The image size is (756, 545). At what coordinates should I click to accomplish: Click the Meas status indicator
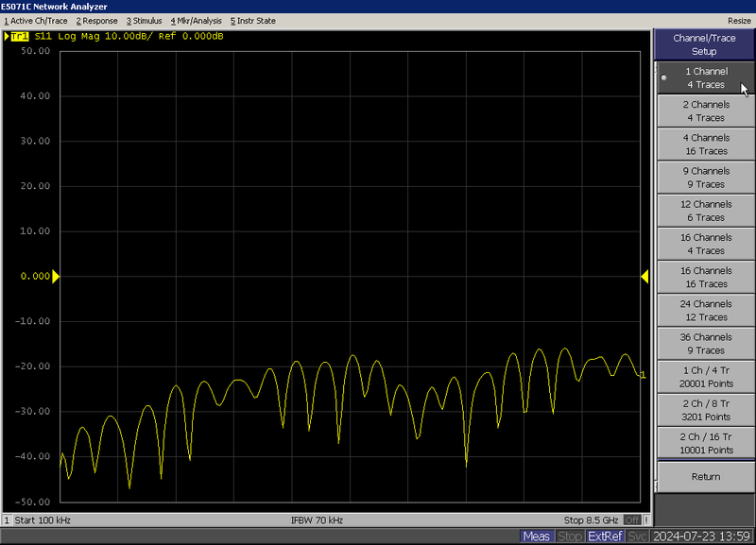[536, 536]
